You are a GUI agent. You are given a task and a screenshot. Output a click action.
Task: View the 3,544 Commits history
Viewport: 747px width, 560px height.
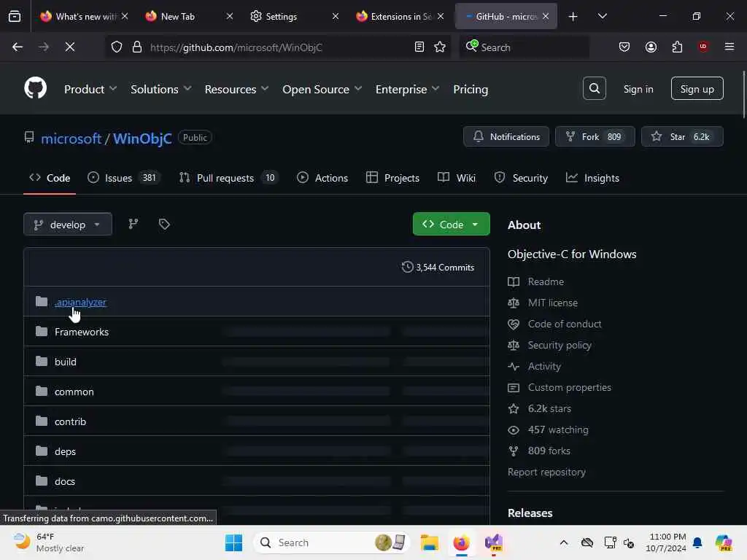click(x=438, y=267)
